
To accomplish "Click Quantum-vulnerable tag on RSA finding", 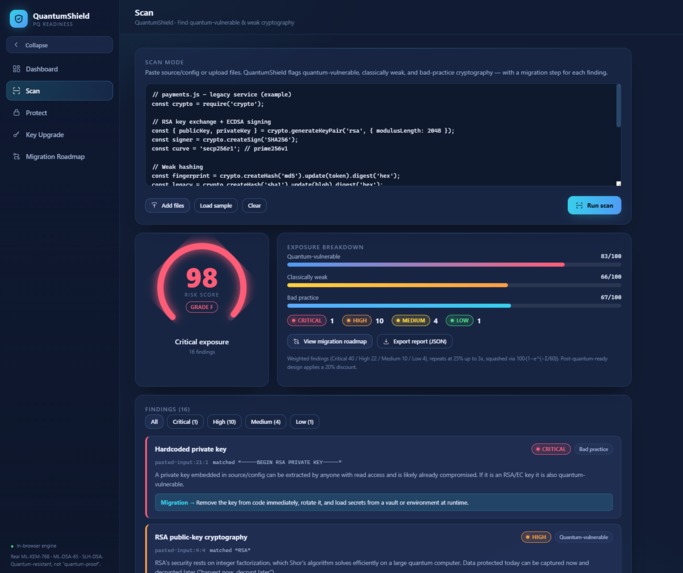I will (x=584, y=537).
